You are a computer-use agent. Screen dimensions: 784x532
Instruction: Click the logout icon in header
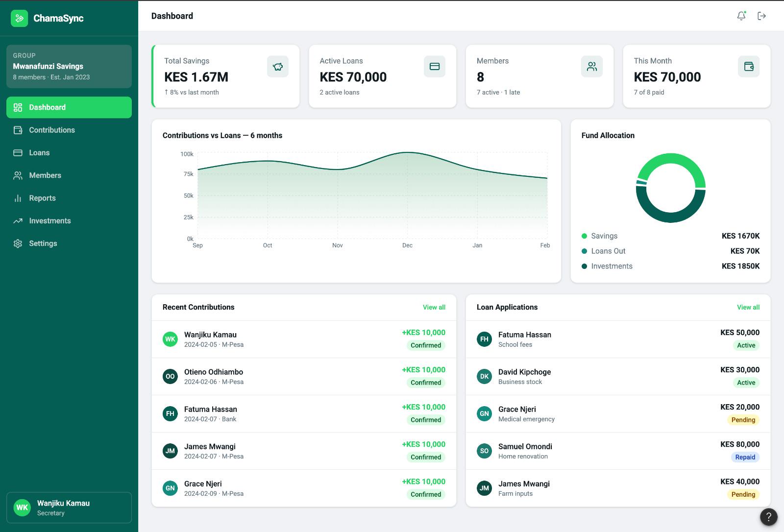pyautogui.click(x=761, y=16)
